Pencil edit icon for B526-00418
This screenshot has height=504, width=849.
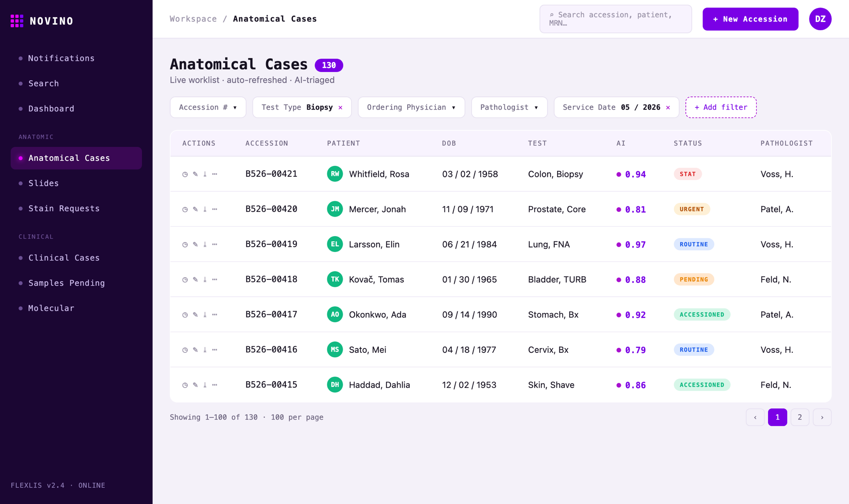point(195,279)
